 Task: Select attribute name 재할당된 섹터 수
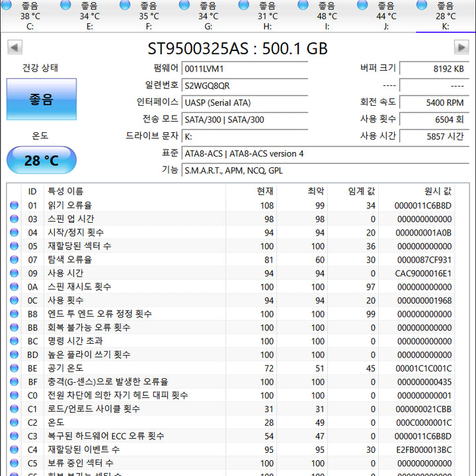pyautogui.click(x=79, y=246)
